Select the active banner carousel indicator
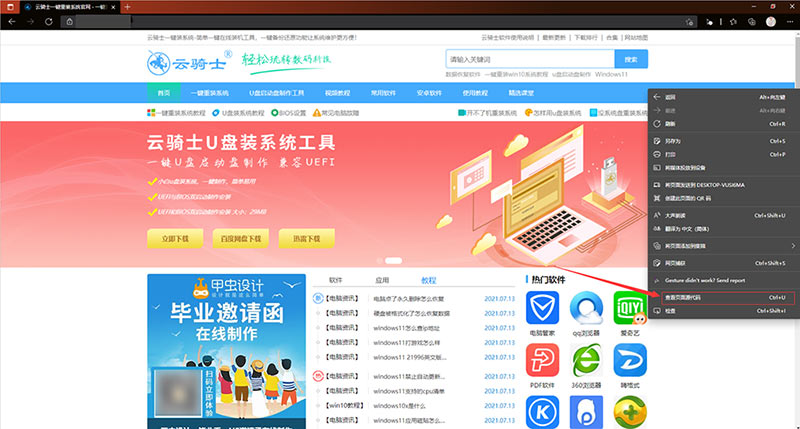The width and height of the screenshot is (800, 429). (393, 261)
